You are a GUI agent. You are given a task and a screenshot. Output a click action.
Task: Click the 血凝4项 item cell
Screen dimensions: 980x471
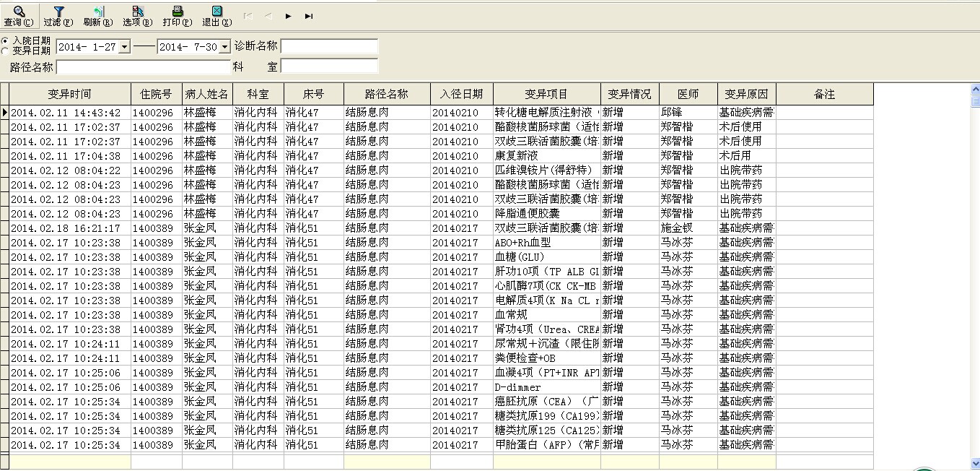click(547, 373)
